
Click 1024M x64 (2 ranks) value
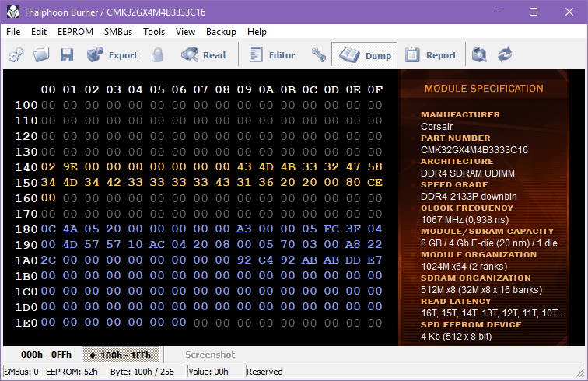pos(464,266)
